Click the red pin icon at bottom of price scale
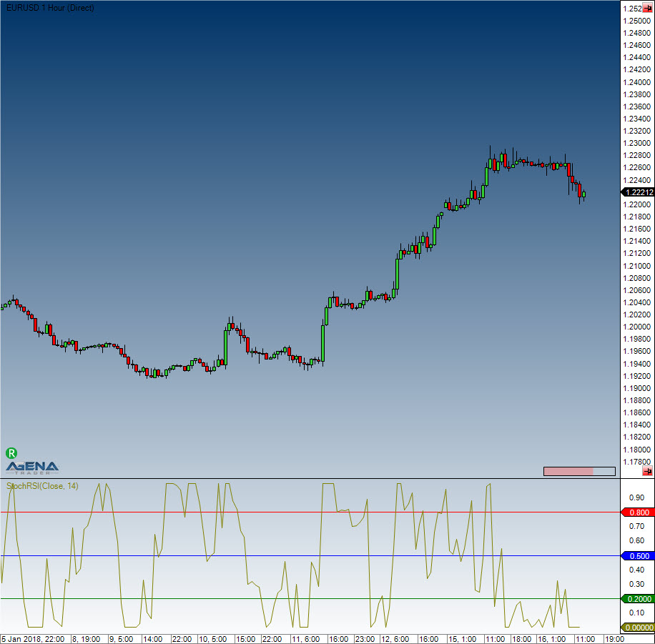655x644 pixels. (648, 472)
